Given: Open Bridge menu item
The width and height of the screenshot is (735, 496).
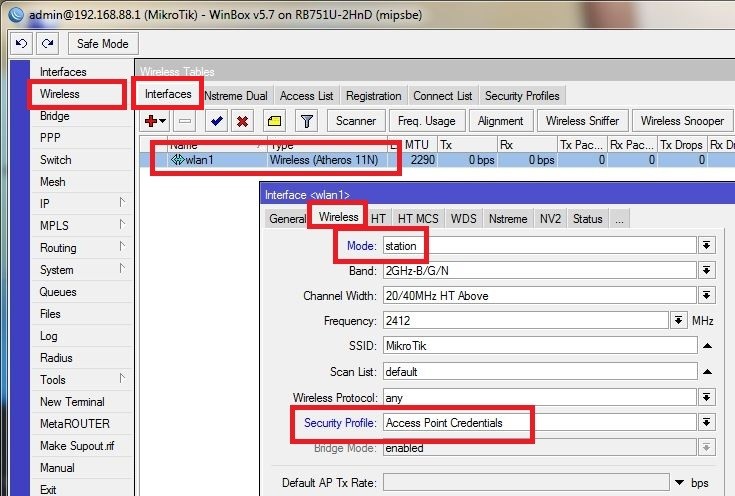Looking at the screenshot, I should 55,116.
